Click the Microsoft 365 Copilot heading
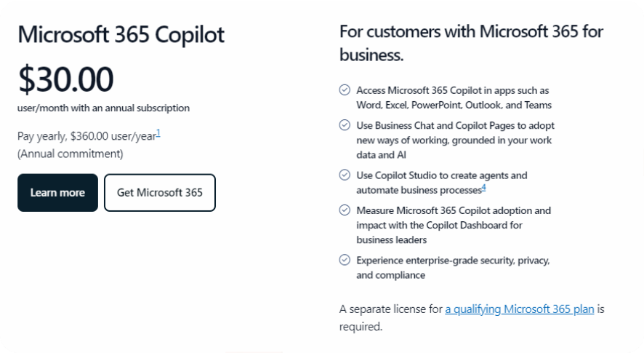This screenshot has width=644, height=353. click(121, 34)
